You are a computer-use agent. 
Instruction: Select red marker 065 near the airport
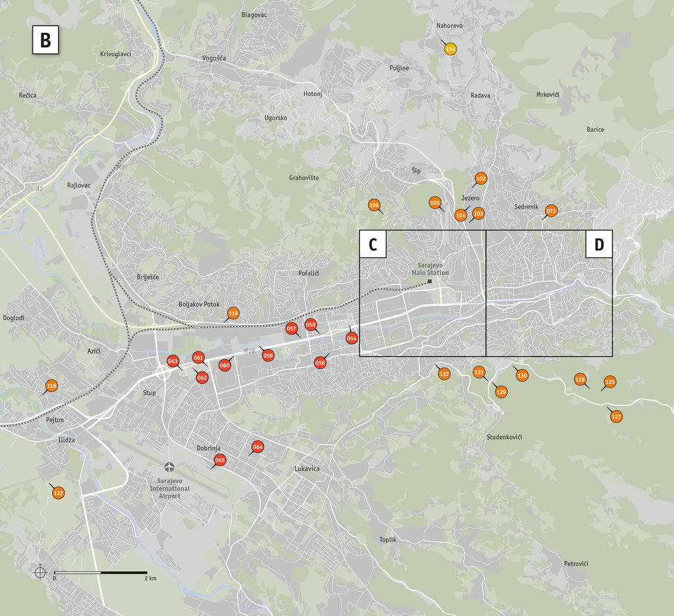click(220, 460)
